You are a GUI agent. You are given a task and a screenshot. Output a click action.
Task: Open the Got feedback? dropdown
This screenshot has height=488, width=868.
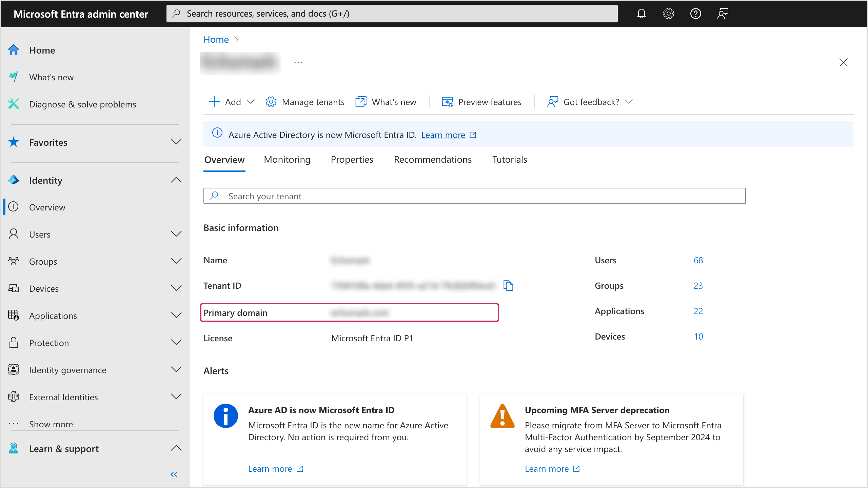point(629,102)
